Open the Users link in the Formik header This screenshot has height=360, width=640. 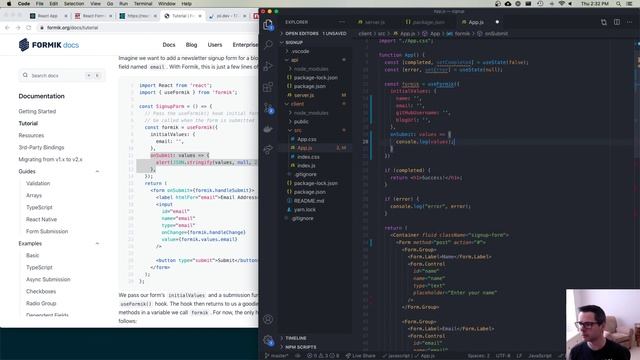pos(215,45)
